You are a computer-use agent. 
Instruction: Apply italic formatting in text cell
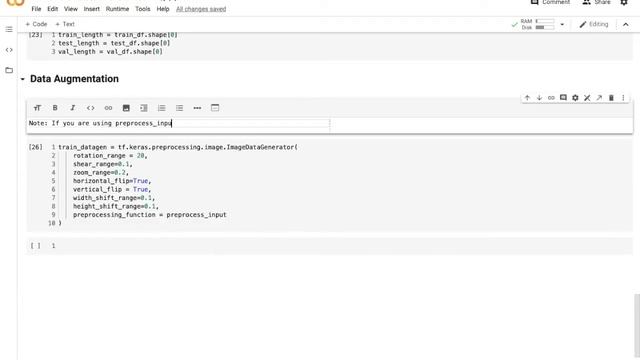(73, 108)
